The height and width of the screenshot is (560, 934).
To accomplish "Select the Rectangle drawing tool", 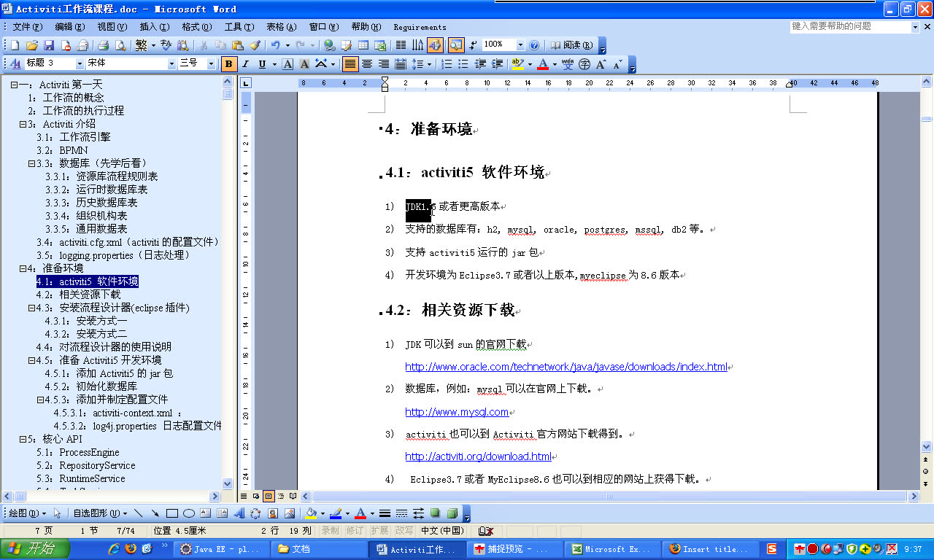I will coord(172,513).
